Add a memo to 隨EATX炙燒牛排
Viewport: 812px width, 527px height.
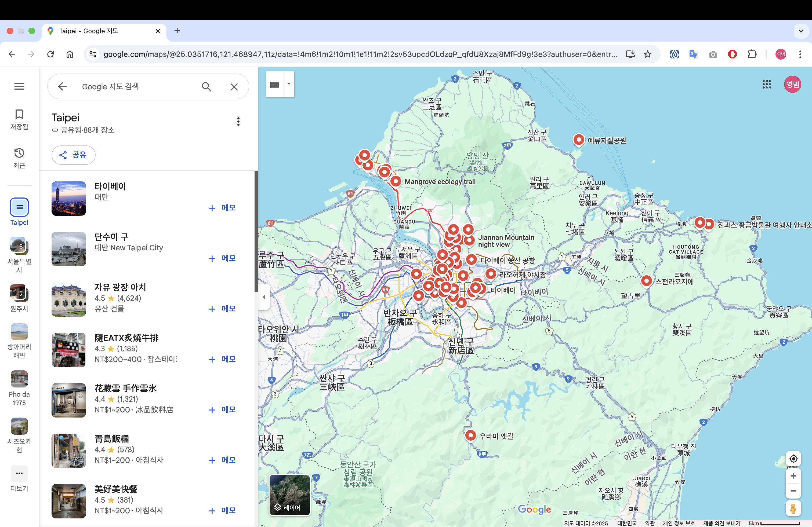[x=222, y=359]
